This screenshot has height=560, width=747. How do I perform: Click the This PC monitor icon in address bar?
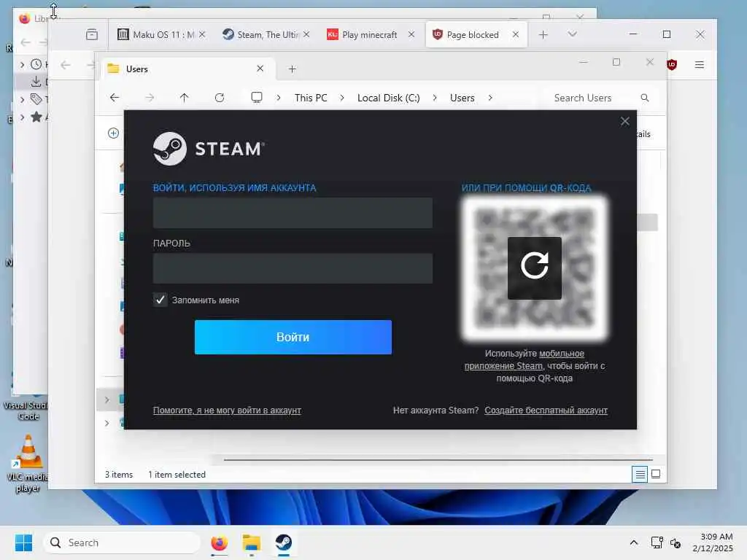click(257, 98)
